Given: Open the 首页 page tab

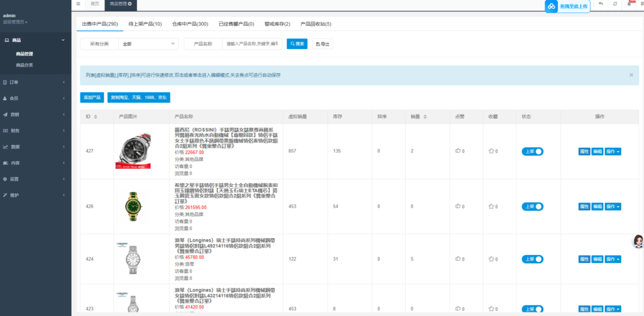Looking at the screenshot, I should coord(94,4).
